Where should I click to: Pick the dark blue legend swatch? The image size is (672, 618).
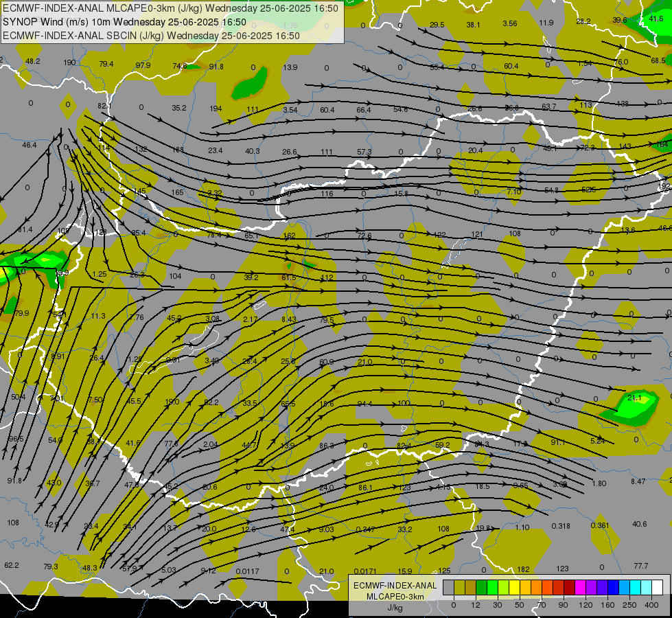(613, 588)
